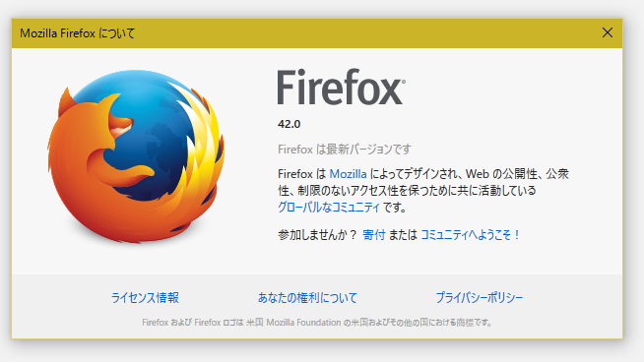Click the description line mentioning Web の公開性
The image size is (644, 362).
[423, 174]
